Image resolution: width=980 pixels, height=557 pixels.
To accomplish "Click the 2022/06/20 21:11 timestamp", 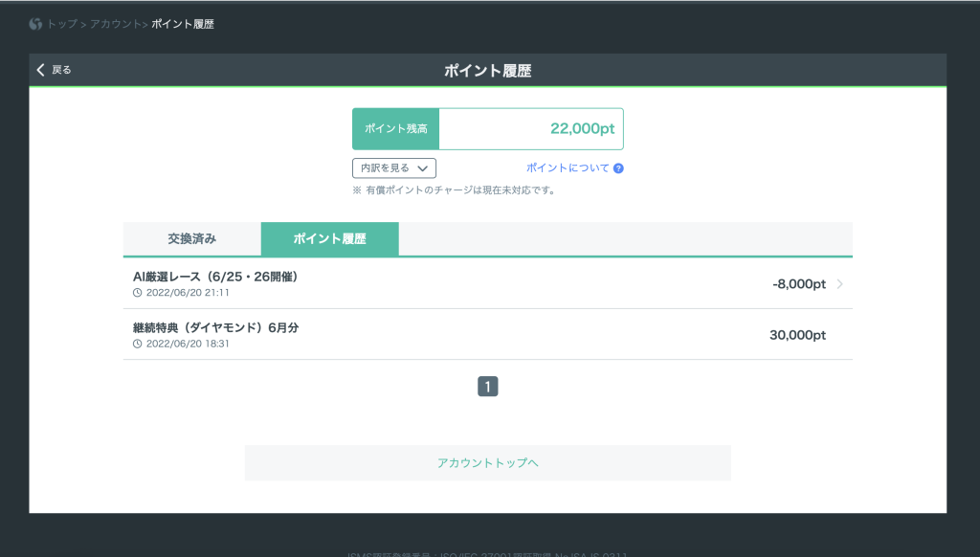I will [x=188, y=293].
